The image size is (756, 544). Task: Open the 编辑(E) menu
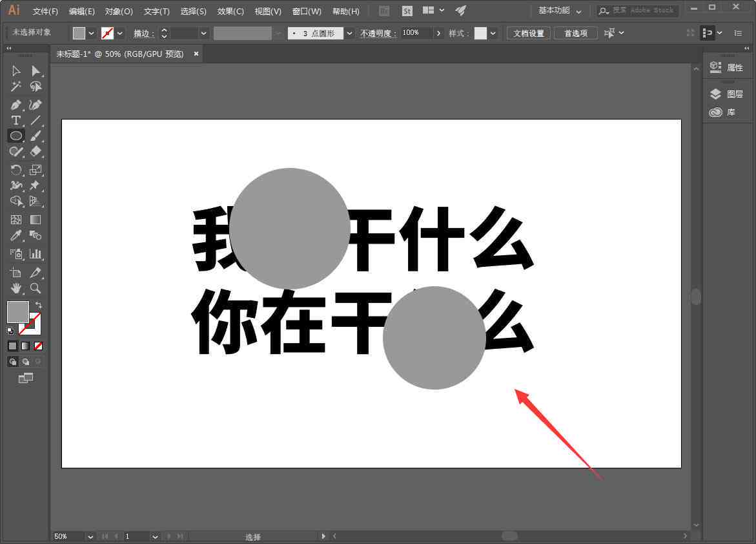(x=81, y=11)
